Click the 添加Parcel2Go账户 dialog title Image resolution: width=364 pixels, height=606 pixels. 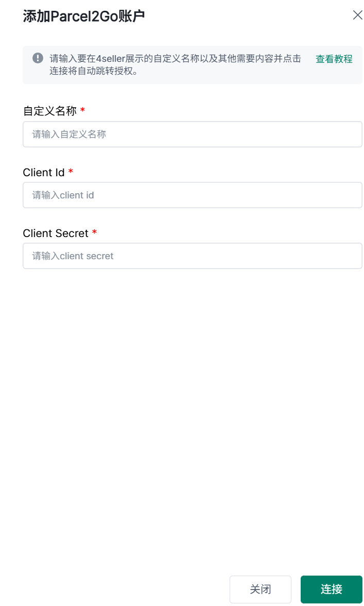tap(84, 16)
